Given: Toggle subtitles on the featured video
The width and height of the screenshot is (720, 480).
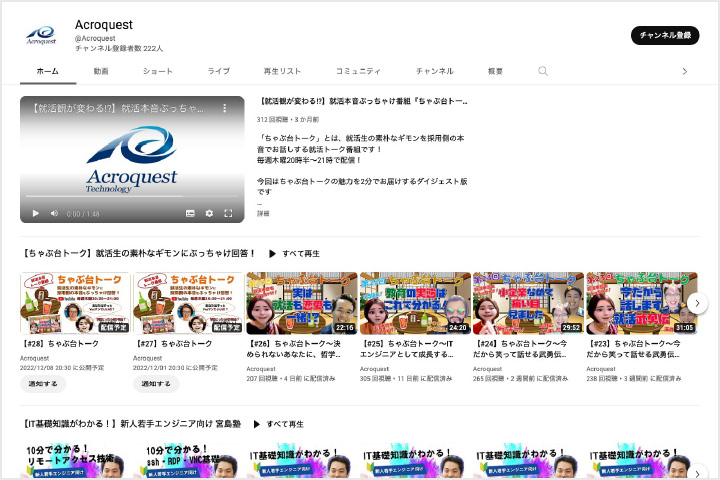Looking at the screenshot, I should (190, 214).
